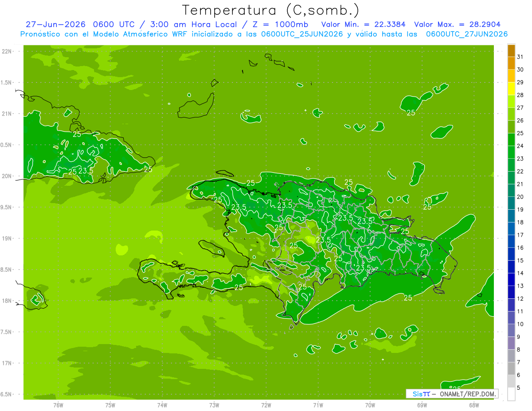Click the legend value '5'

coord(519,388)
